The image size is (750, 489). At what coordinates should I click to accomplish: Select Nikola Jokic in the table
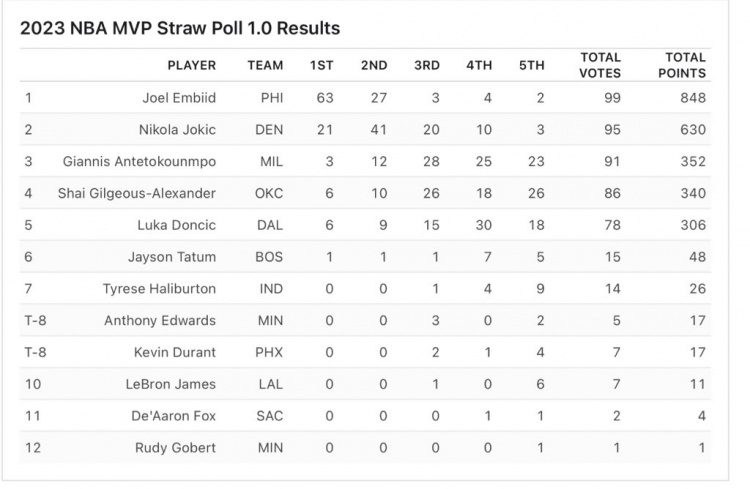pos(178,130)
